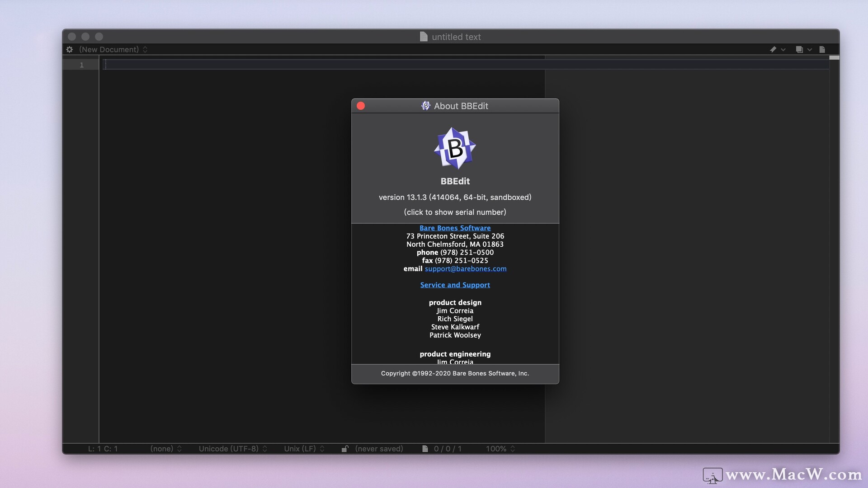Expand the counterparts menu chevron
This screenshot has height=488, width=868.
(x=809, y=50)
